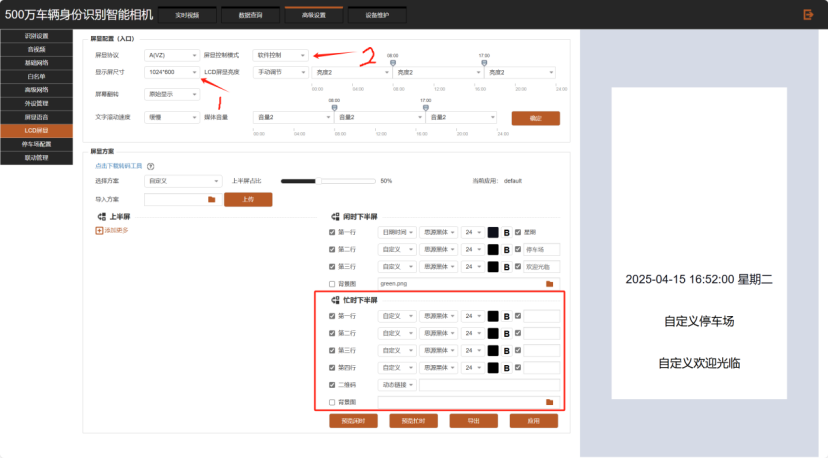
Task: Toggle bold B in busy section 第三行
Action: (506, 351)
